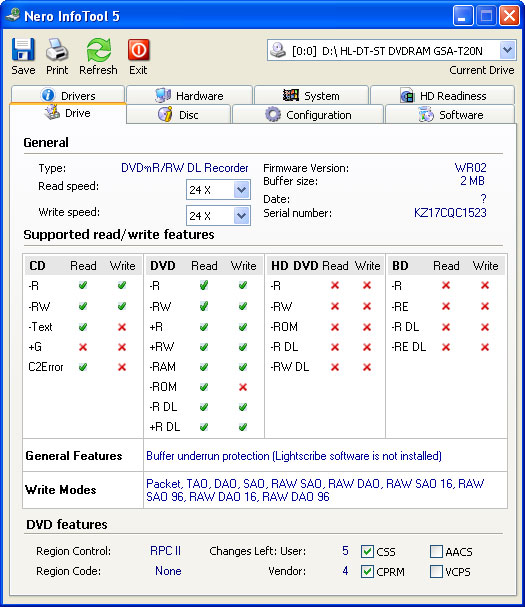Switch to the Hardware tab

[189, 95]
